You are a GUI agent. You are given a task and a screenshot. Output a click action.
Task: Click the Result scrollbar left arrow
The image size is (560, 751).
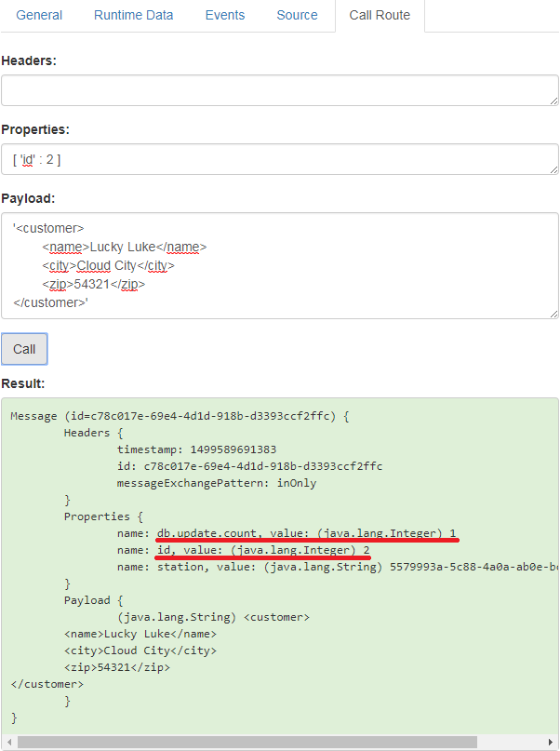(x=9, y=743)
